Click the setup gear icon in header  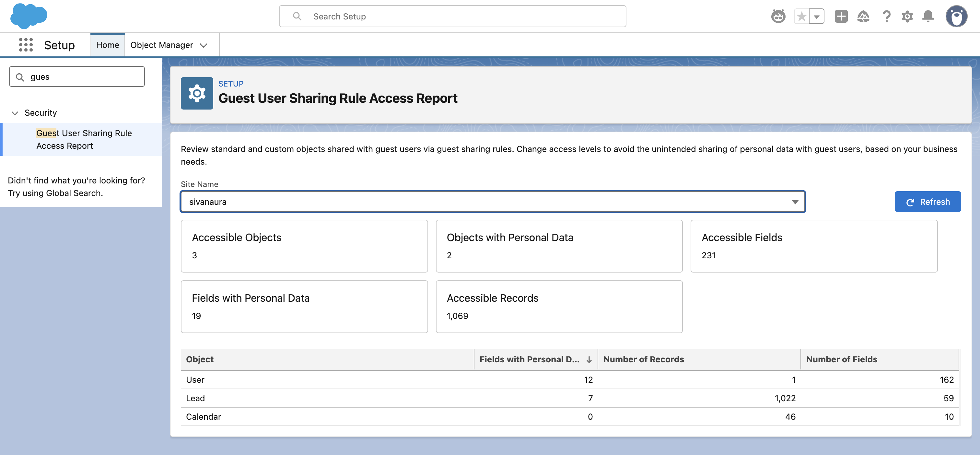[907, 16]
